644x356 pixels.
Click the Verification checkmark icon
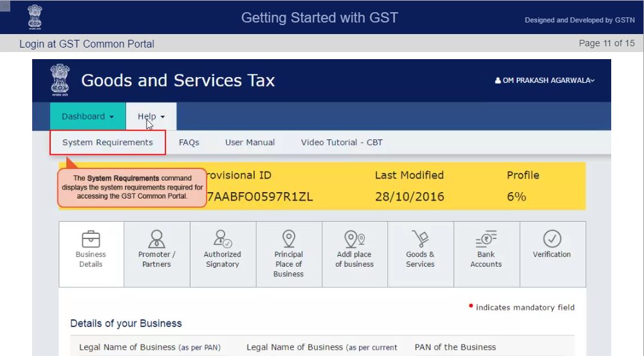pyautogui.click(x=552, y=238)
